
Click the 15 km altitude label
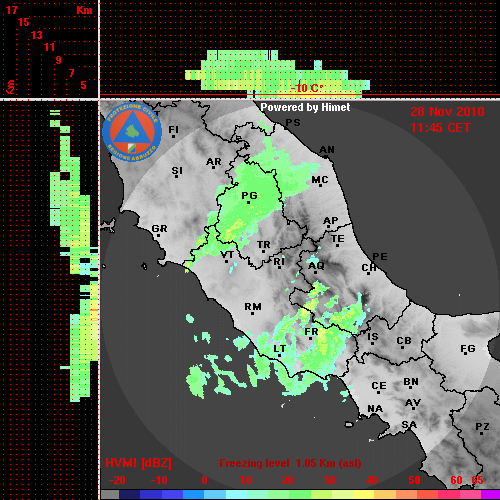pyautogui.click(x=24, y=22)
